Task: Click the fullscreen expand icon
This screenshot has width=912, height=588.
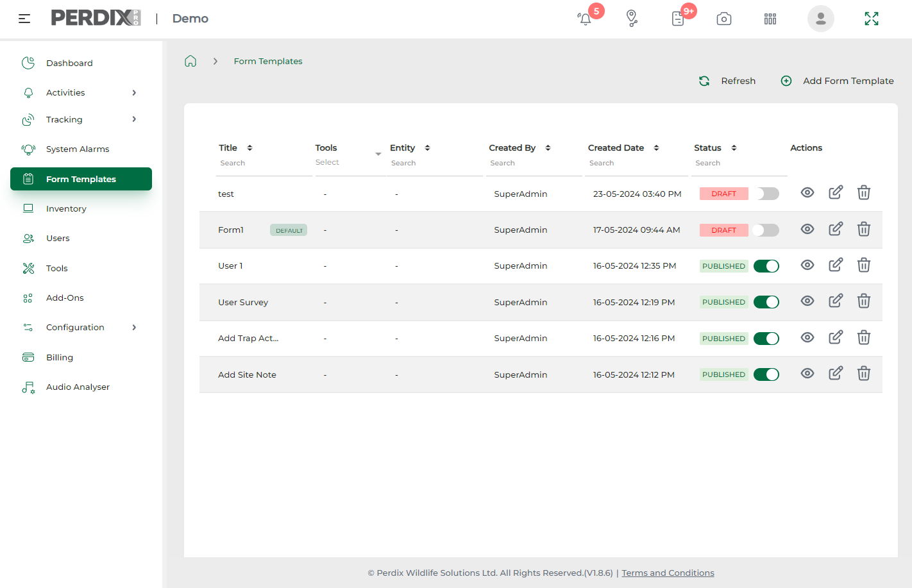Action: point(871,19)
